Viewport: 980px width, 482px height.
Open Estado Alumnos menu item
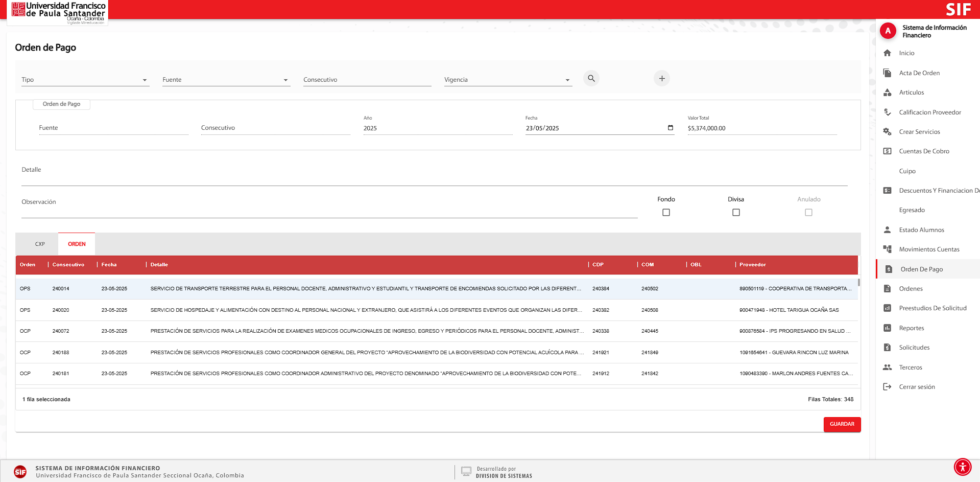(x=927, y=230)
